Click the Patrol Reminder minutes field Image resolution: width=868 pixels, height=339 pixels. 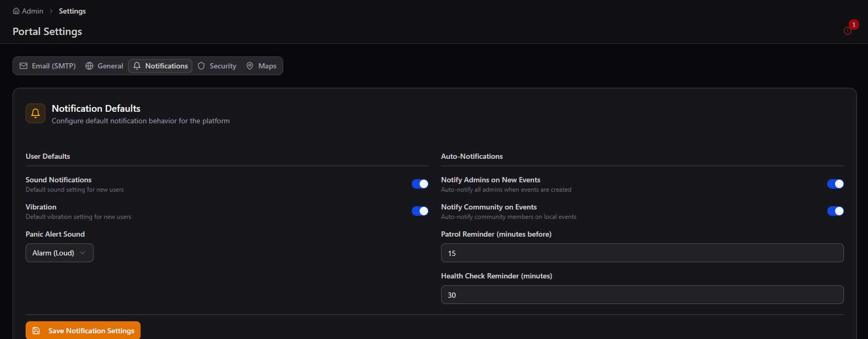point(642,253)
